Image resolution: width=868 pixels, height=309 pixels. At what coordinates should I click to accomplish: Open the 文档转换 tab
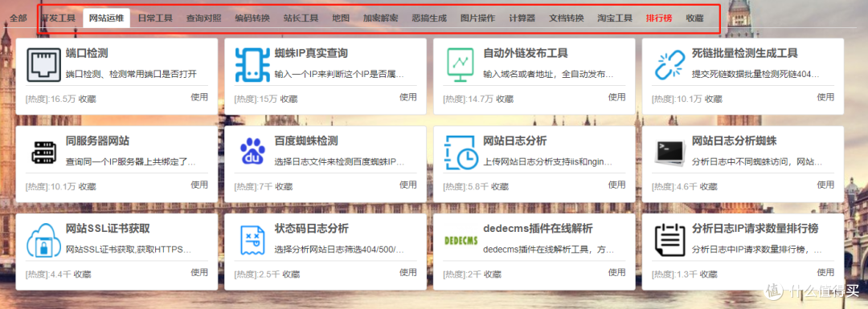click(x=567, y=18)
